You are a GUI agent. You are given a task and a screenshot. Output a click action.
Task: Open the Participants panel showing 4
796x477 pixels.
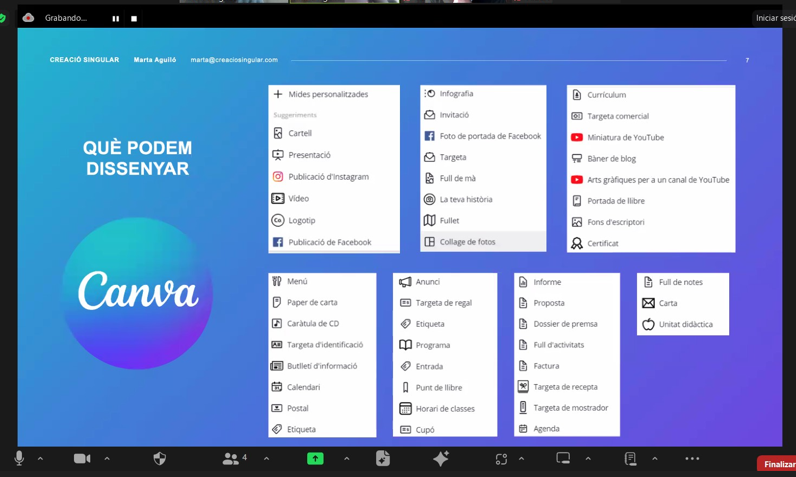pos(235,459)
